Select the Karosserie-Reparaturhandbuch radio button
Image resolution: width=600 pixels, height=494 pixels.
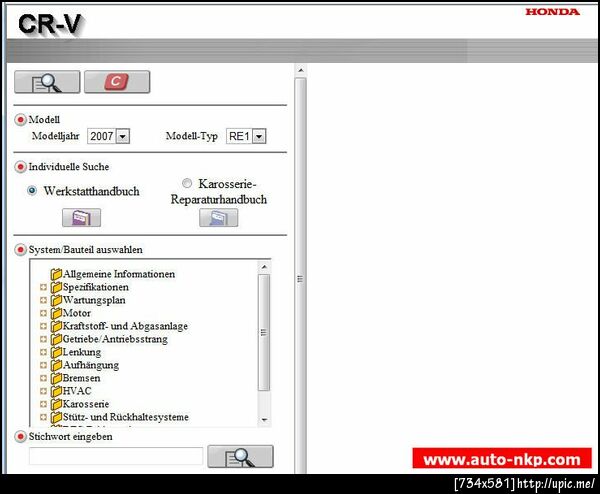(187, 183)
